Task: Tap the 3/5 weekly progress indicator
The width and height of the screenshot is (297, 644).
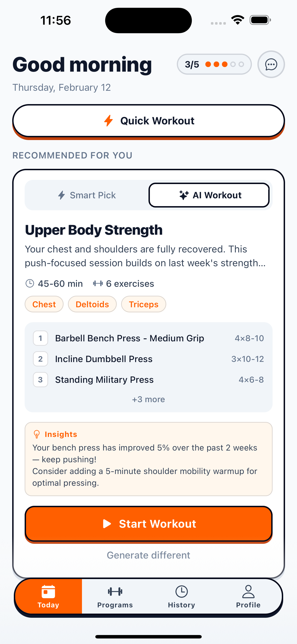Action: 214,64
